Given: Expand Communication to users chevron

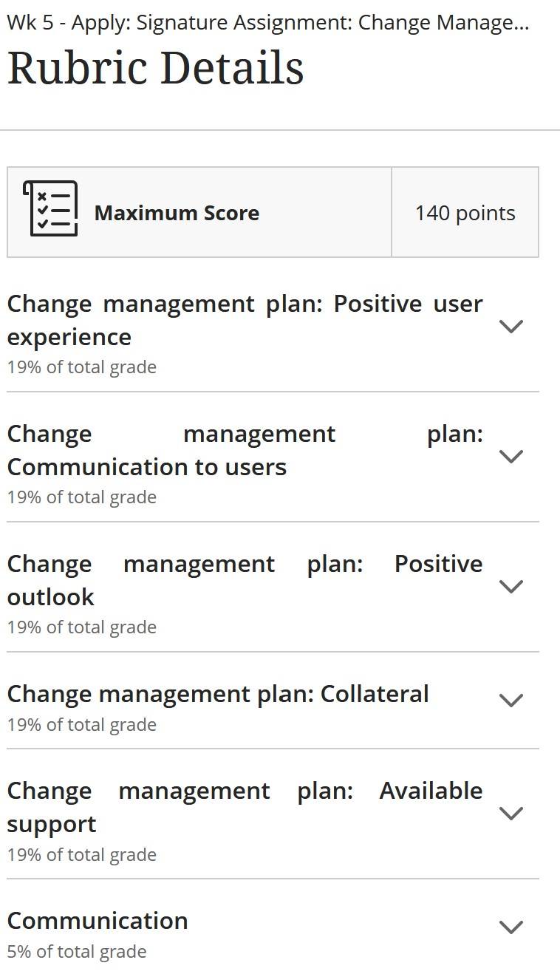Looking at the screenshot, I should pos(511,456).
